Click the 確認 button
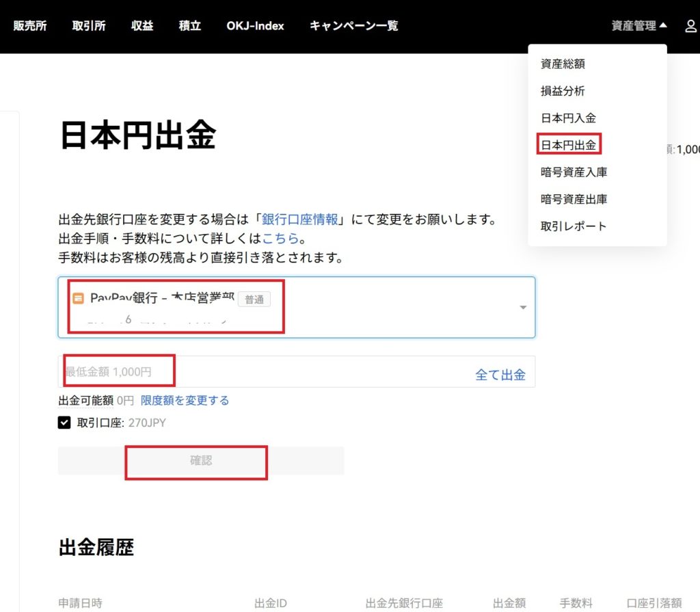700x612 pixels. [x=201, y=461]
